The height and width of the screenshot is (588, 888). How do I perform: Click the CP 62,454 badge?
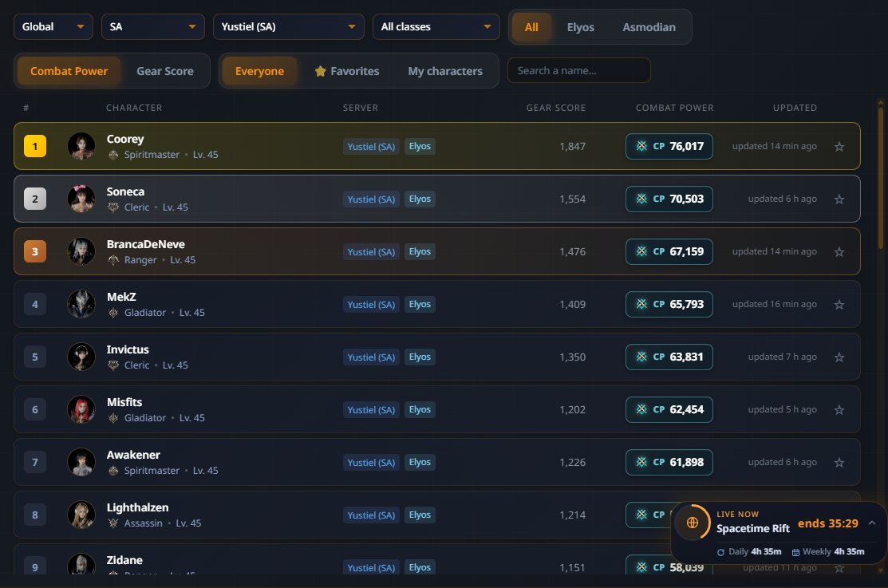[x=669, y=409]
